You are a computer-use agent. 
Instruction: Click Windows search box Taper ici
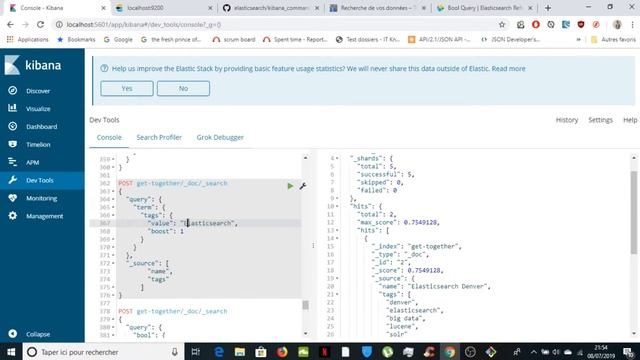pos(102,352)
